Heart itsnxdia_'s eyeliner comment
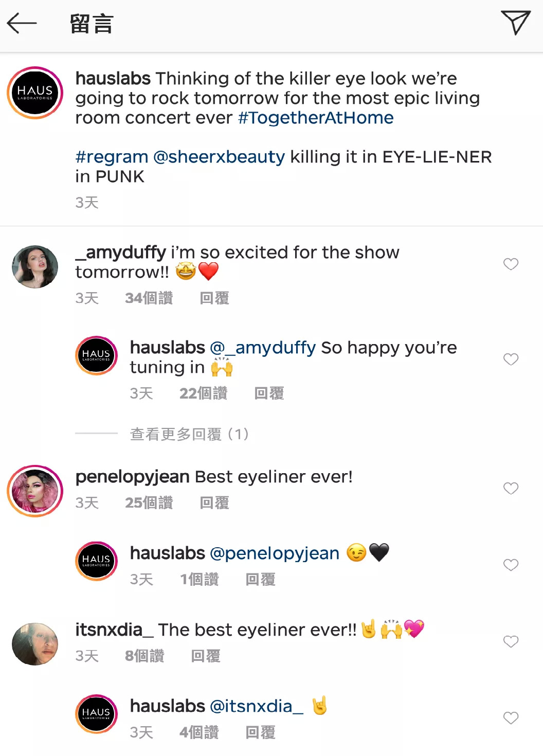The height and width of the screenshot is (756, 543). tap(511, 642)
